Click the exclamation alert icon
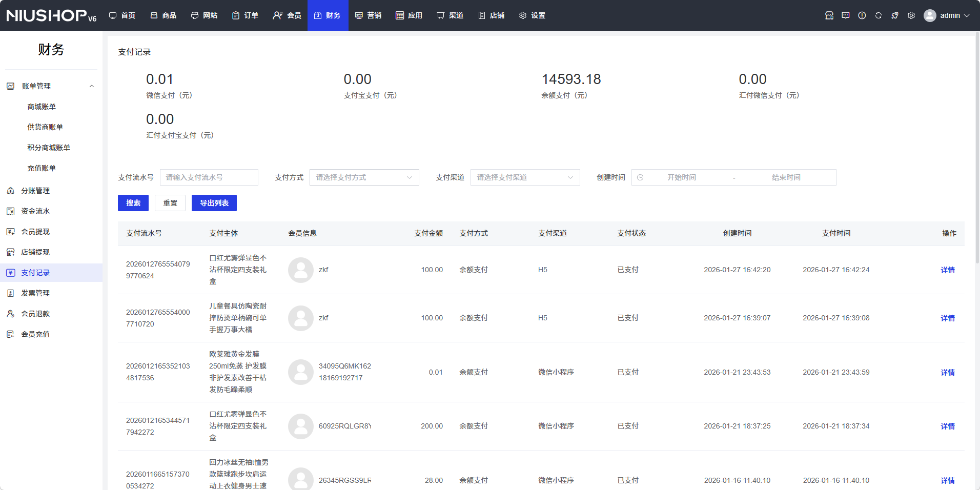The image size is (980, 490). (862, 15)
